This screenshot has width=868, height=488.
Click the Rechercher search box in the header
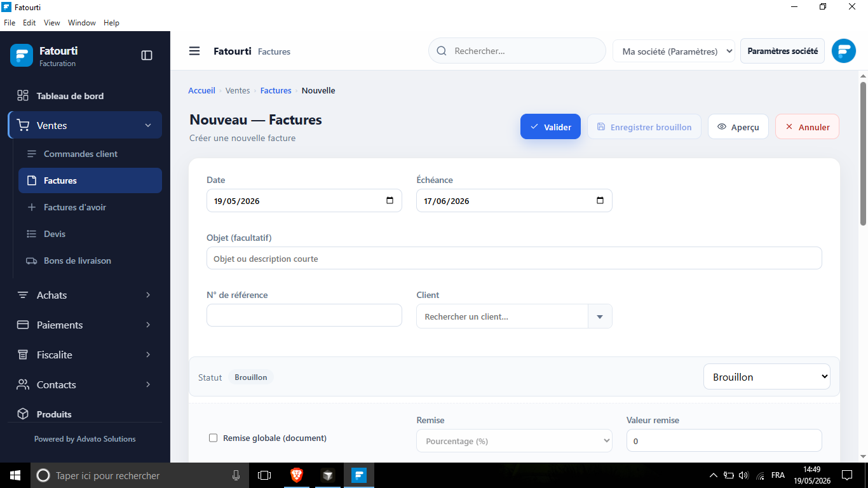(517, 51)
